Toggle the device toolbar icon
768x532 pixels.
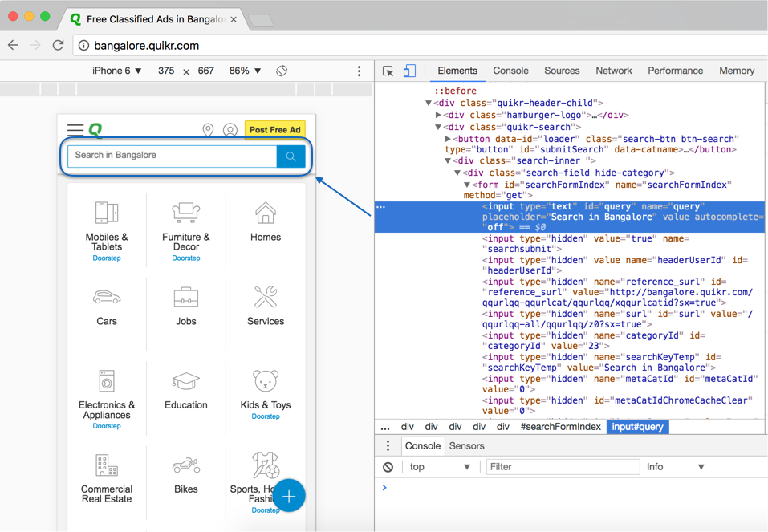[x=409, y=71]
